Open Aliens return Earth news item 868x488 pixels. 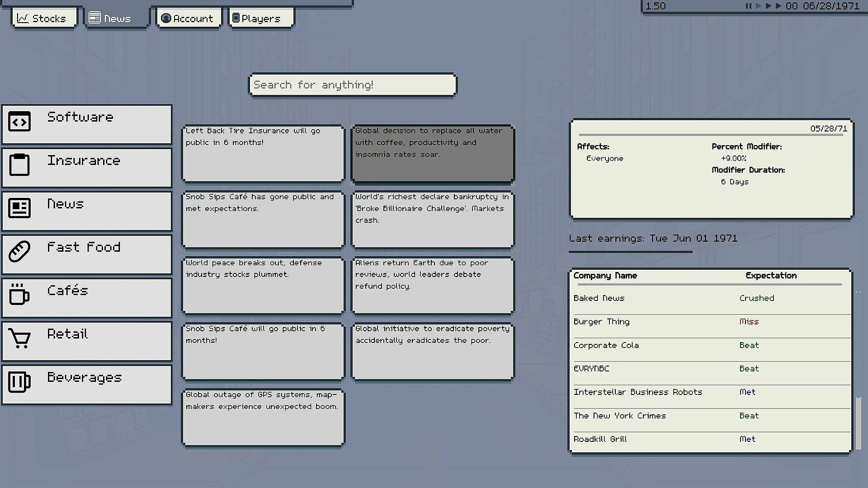click(x=433, y=286)
